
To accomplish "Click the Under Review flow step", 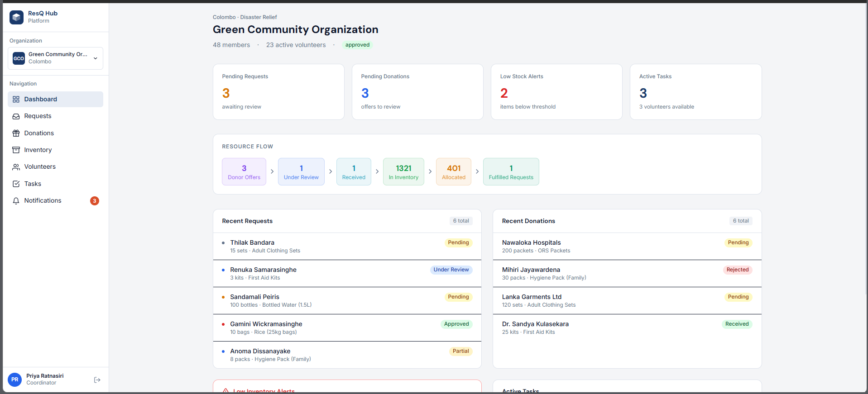I will (x=301, y=172).
